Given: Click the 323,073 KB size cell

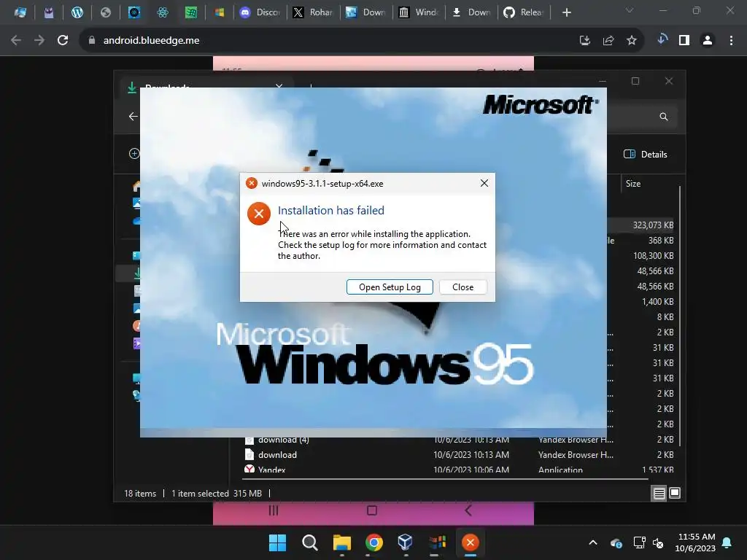Looking at the screenshot, I should 653,225.
